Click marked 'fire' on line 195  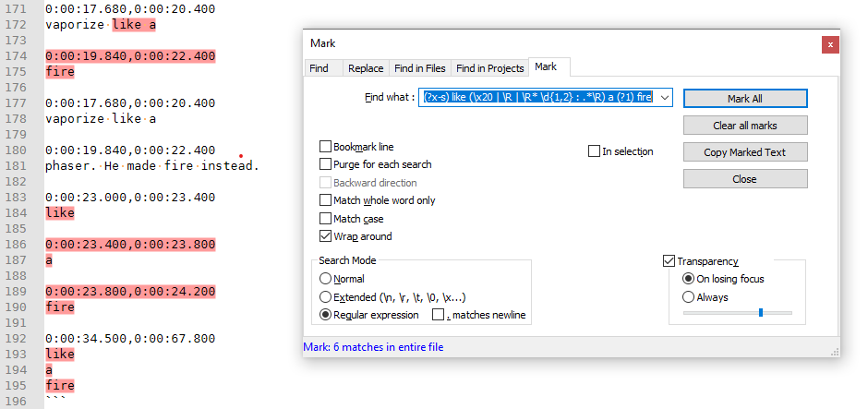[x=60, y=385]
